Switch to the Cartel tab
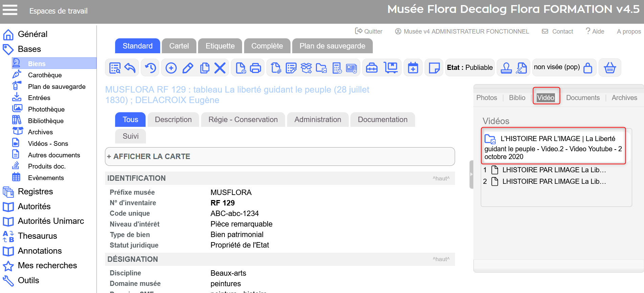 (179, 46)
